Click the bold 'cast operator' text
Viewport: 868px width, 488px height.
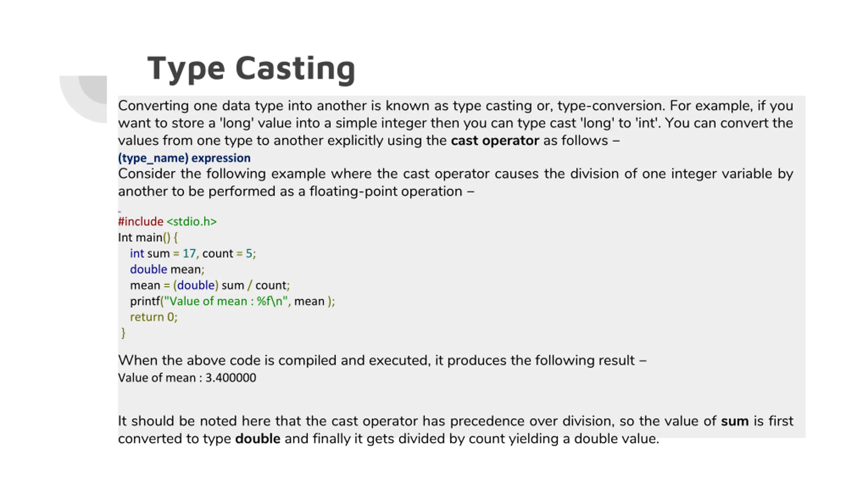pyautogui.click(x=494, y=141)
